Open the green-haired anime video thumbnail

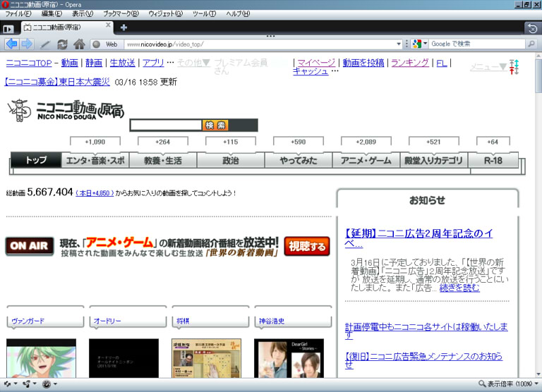(x=41, y=358)
